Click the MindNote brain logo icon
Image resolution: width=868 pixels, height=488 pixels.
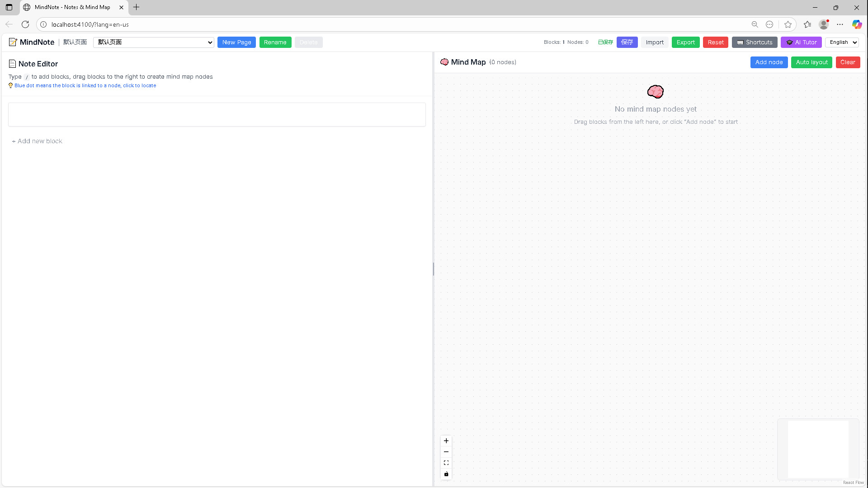13,42
